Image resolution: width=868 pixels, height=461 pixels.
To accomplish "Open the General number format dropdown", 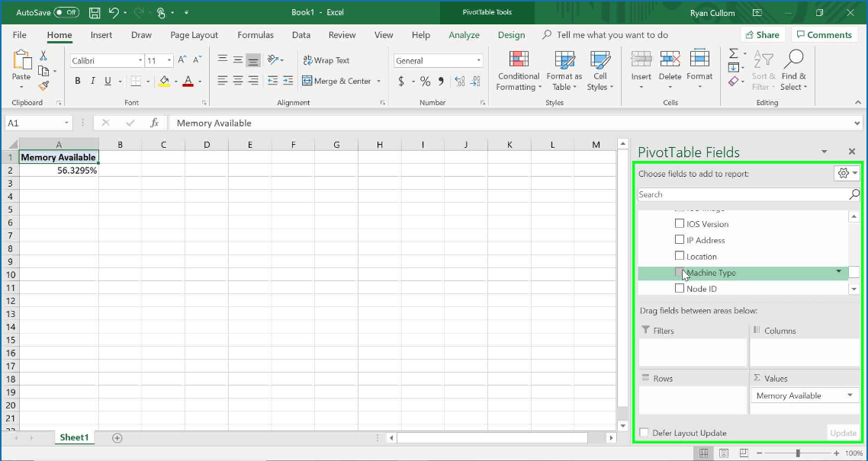I will [x=479, y=61].
